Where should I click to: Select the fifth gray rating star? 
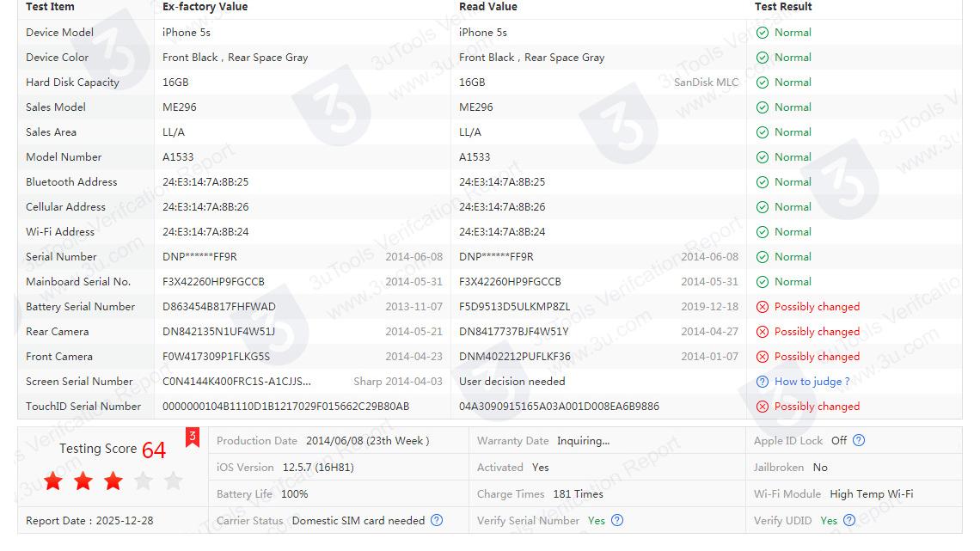(173, 481)
